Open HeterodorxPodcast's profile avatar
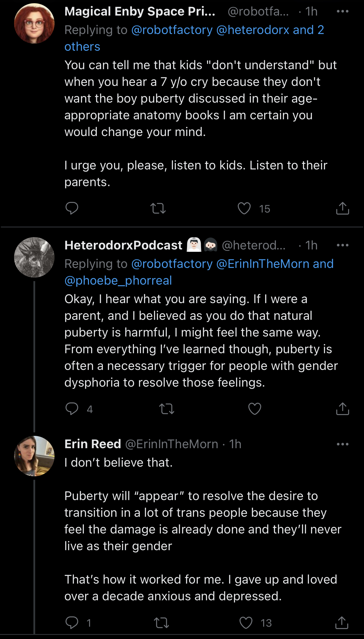Viewport: 364px width, 639px height. tap(34, 257)
